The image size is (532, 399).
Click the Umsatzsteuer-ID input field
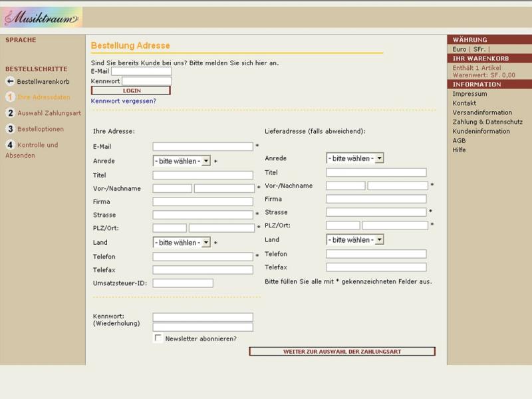point(183,283)
